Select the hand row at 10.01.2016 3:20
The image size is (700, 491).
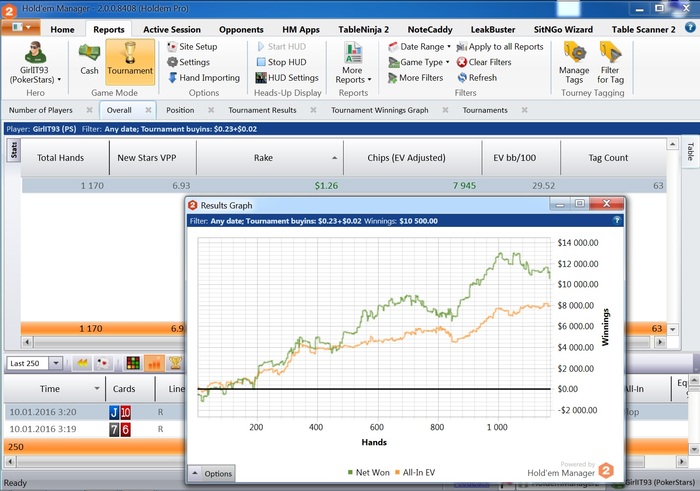(x=95, y=412)
